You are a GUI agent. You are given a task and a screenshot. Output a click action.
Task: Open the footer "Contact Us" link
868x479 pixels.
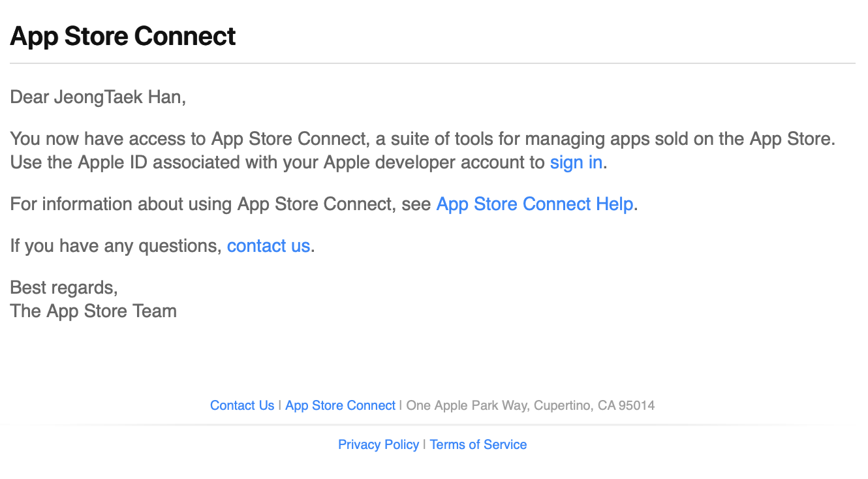[242, 405]
